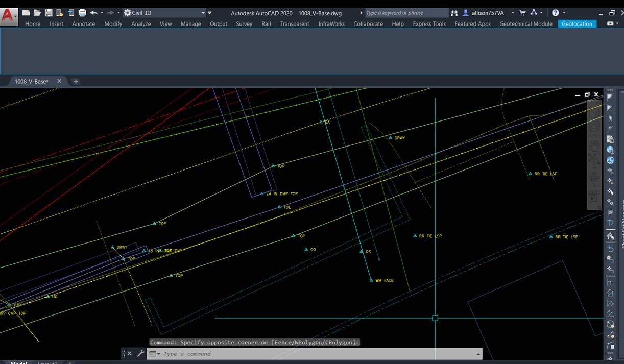Switch to the Annotate ribbon tab
Screen dimensions: 624x364
(83, 23)
